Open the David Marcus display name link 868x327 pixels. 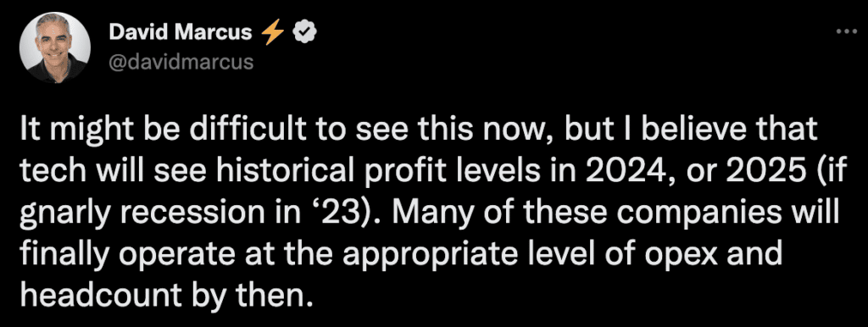pos(181,34)
